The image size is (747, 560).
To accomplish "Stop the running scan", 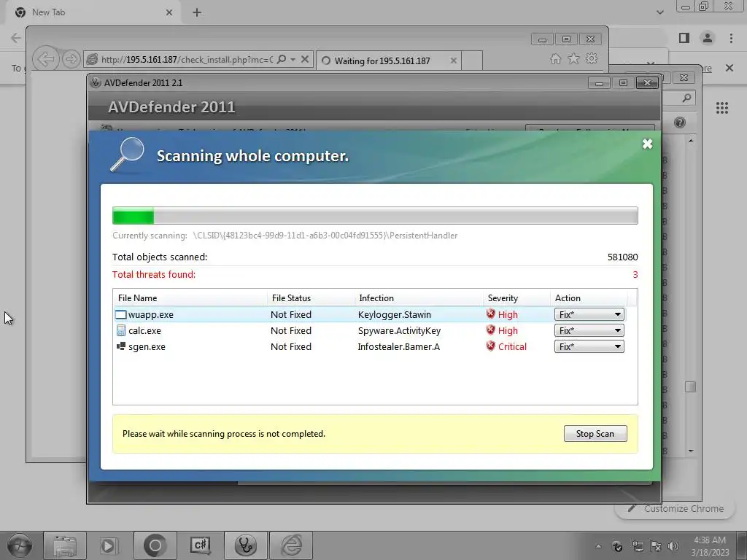I will coord(595,433).
